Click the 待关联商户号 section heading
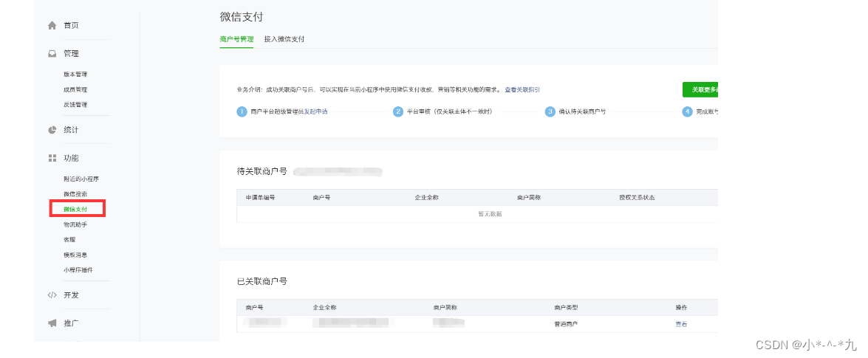 click(x=262, y=171)
